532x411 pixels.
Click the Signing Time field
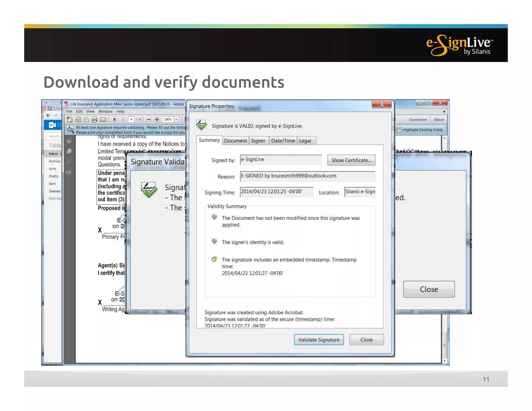click(x=277, y=192)
